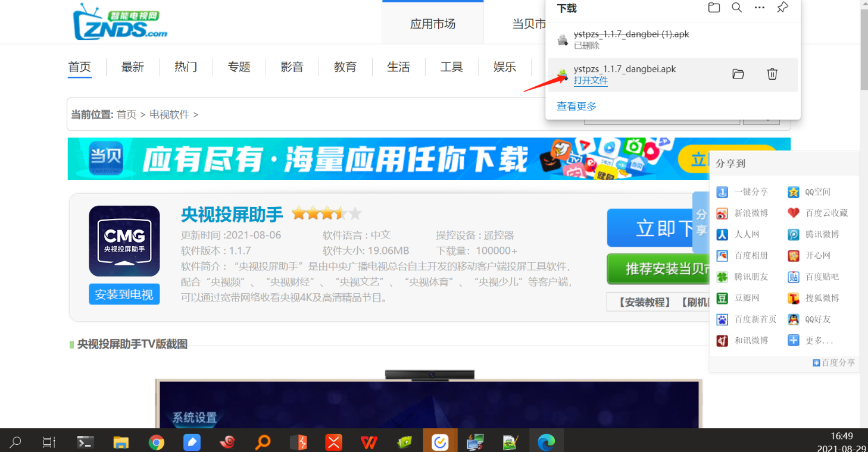Click 查看更多 in downloads panel
868x452 pixels.
coord(576,106)
